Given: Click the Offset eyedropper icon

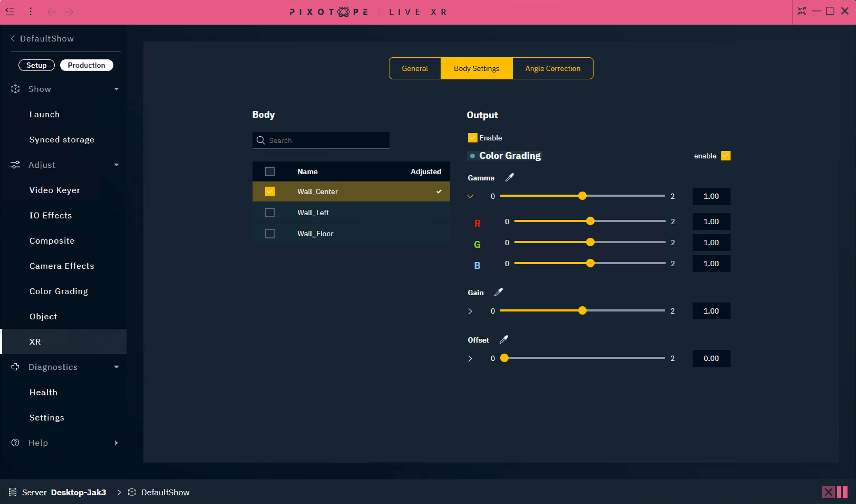Looking at the screenshot, I should pos(504,339).
